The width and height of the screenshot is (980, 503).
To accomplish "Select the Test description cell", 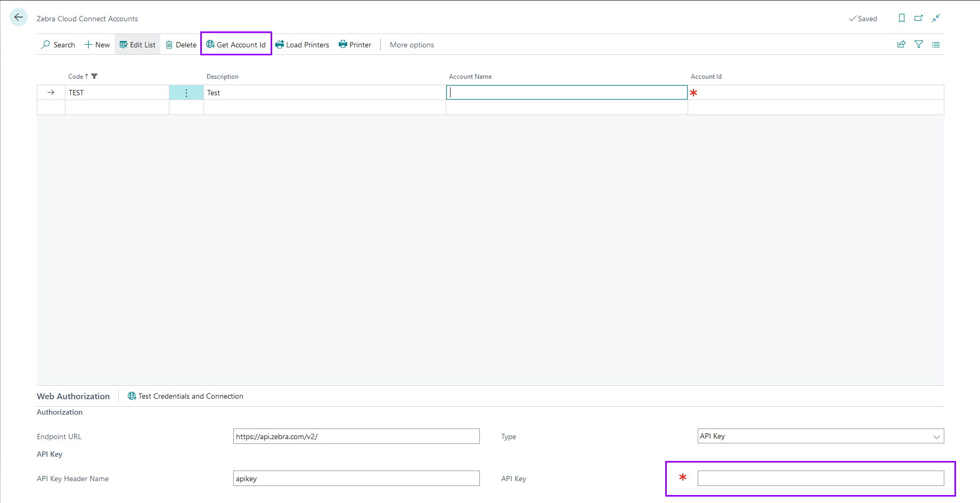I will (x=325, y=93).
